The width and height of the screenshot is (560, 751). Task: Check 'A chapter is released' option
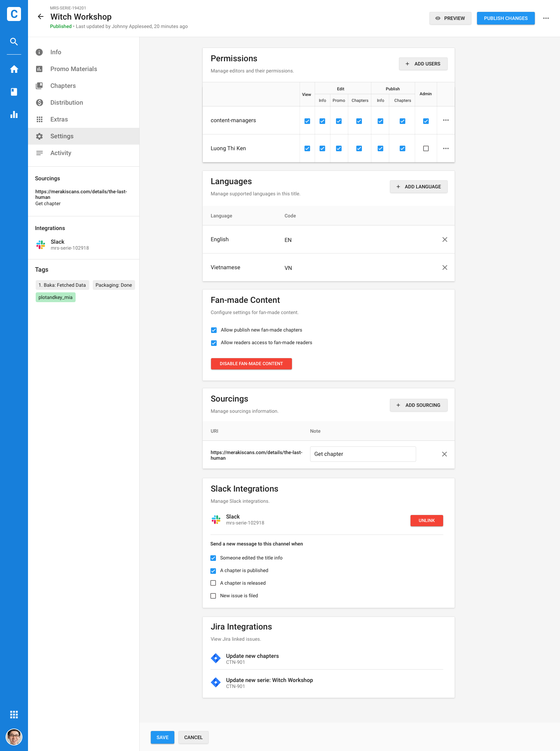(213, 583)
